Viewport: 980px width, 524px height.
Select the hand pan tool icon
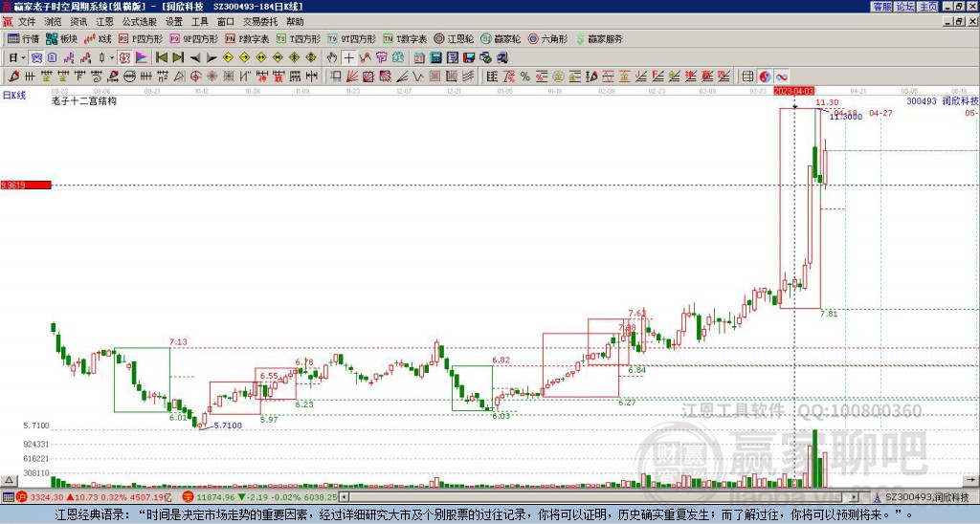point(332,57)
